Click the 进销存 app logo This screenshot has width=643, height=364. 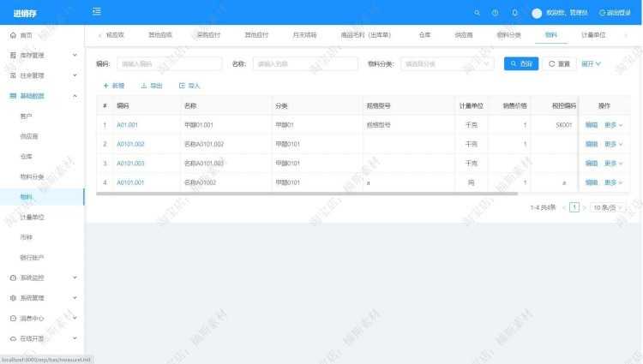(x=25, y=14)
